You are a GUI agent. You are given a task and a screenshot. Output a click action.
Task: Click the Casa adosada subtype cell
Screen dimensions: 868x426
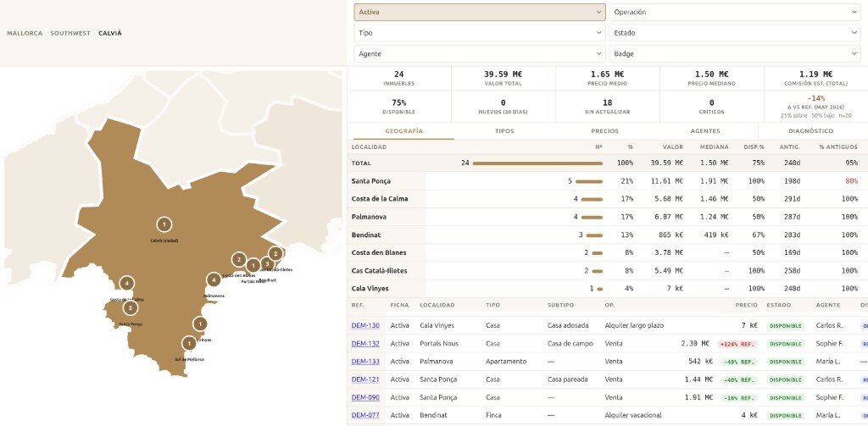[x=568, y=325]
